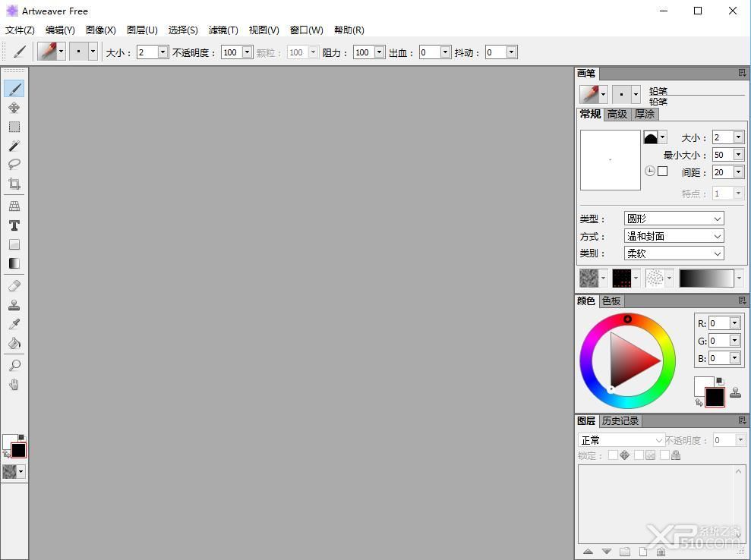Select the Paint Bucket tool

[14, 343]
